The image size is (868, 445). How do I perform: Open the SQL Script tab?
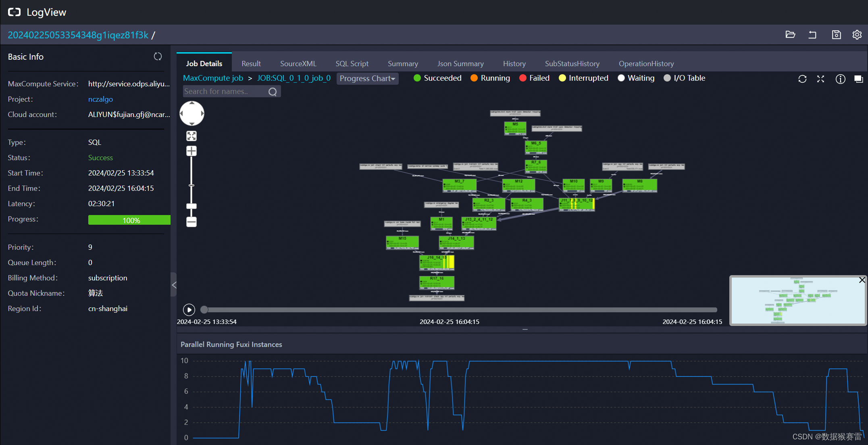352,63
